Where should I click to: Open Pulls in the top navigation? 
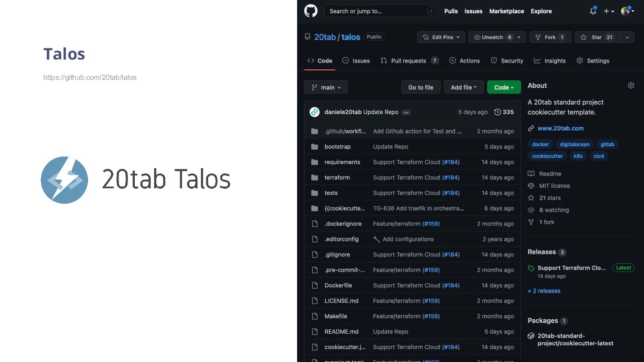tap(451, 11)
